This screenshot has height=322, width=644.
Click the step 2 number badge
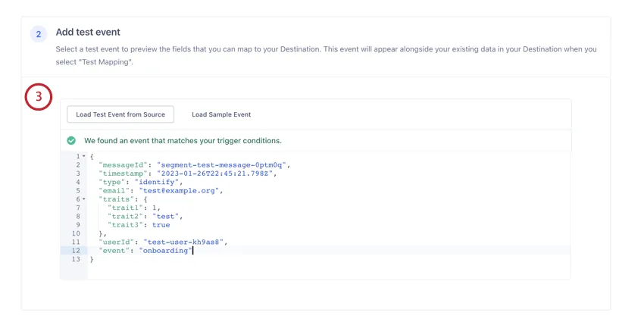pos(38,35)
